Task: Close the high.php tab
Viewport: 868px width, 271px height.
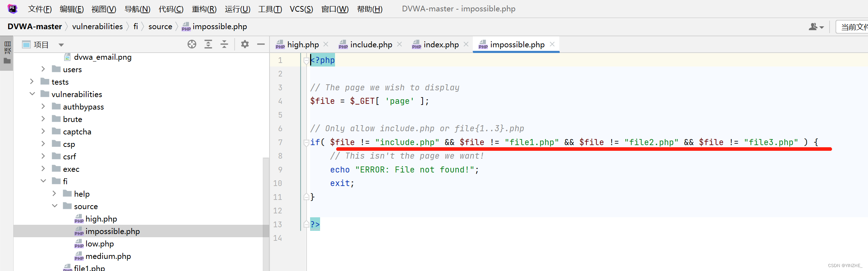Action: pos(326,44)
